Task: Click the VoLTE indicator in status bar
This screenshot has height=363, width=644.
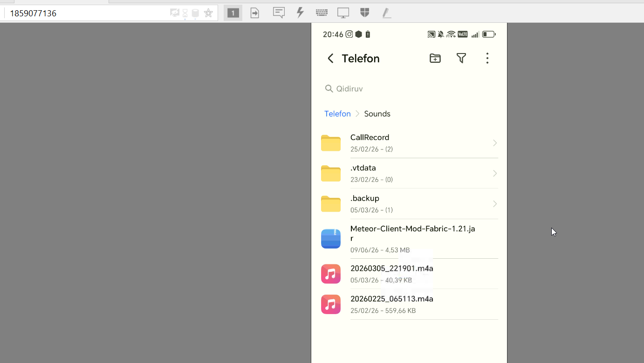Action: click(462, 34)
